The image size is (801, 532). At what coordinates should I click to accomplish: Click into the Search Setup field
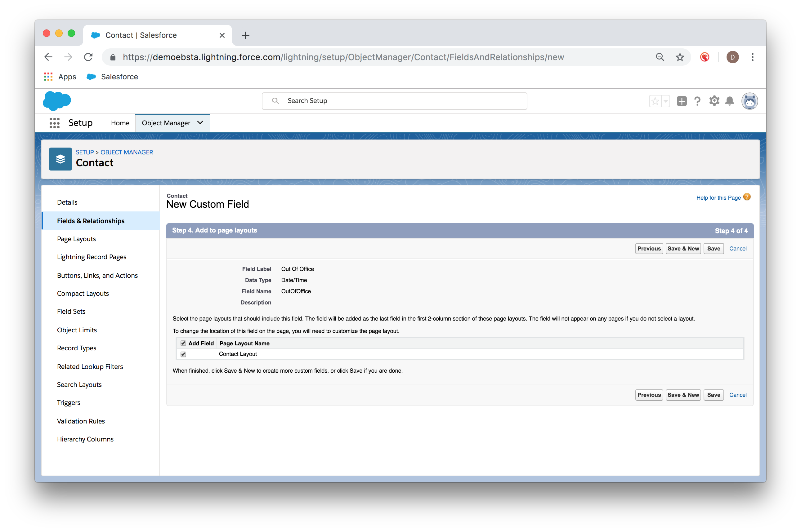coord(394,101)
